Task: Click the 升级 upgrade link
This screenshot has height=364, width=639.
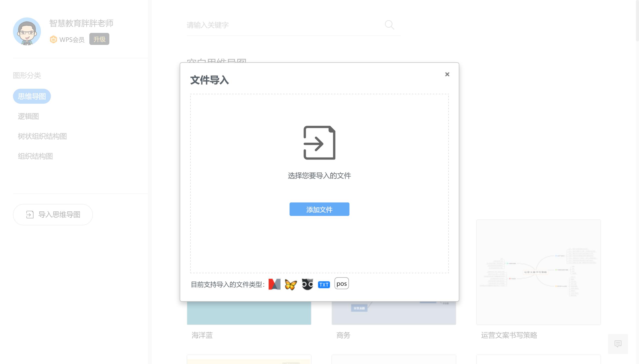Action: [99, 39]
